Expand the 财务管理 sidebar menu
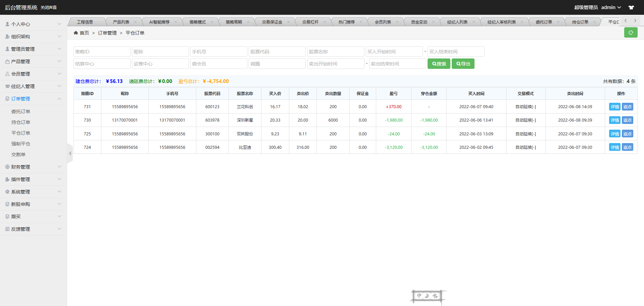Viewport: 644px width, 306px height. click(x=33, y=167)
